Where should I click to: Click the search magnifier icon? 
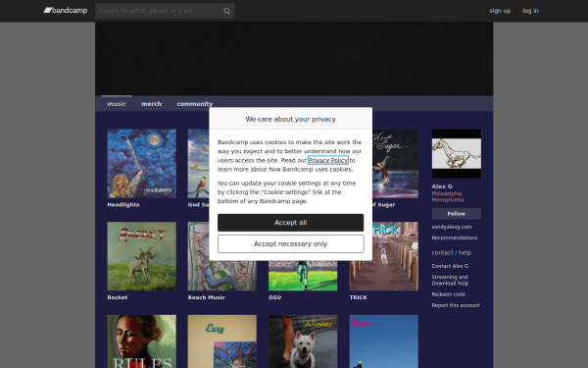(x=226, y=11)
